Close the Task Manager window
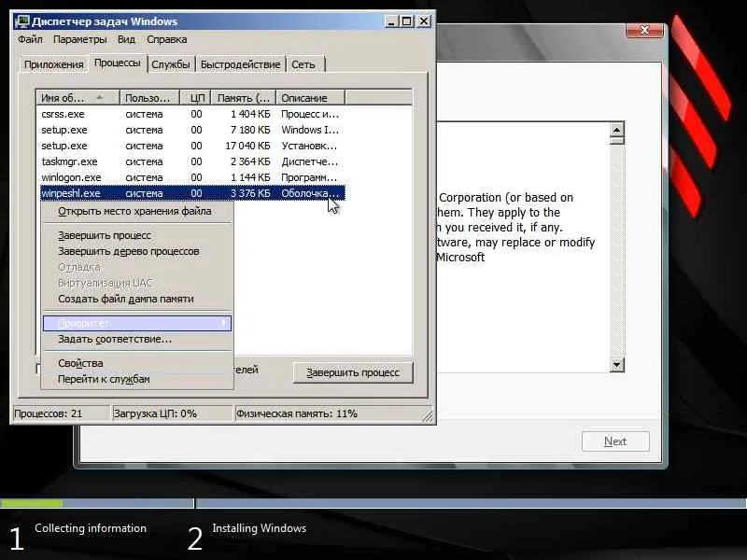The image size is (747, 560). [424, 21]
